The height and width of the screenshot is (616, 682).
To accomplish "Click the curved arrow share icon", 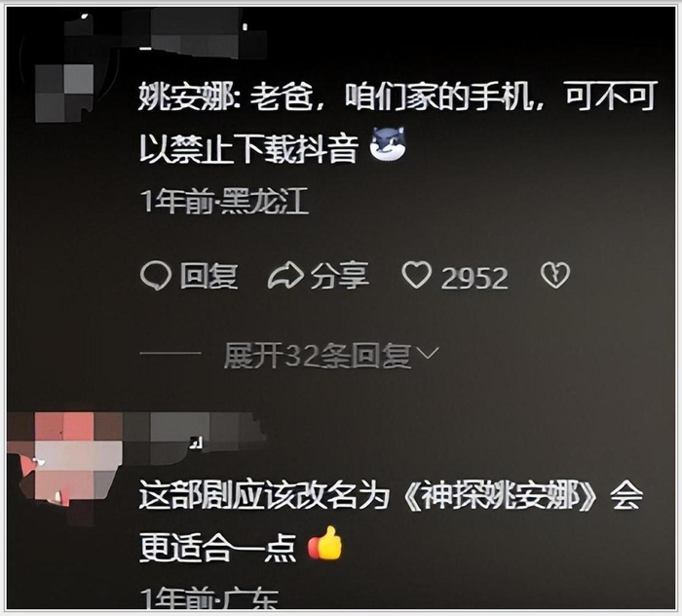I will click(x=285, y=276).
